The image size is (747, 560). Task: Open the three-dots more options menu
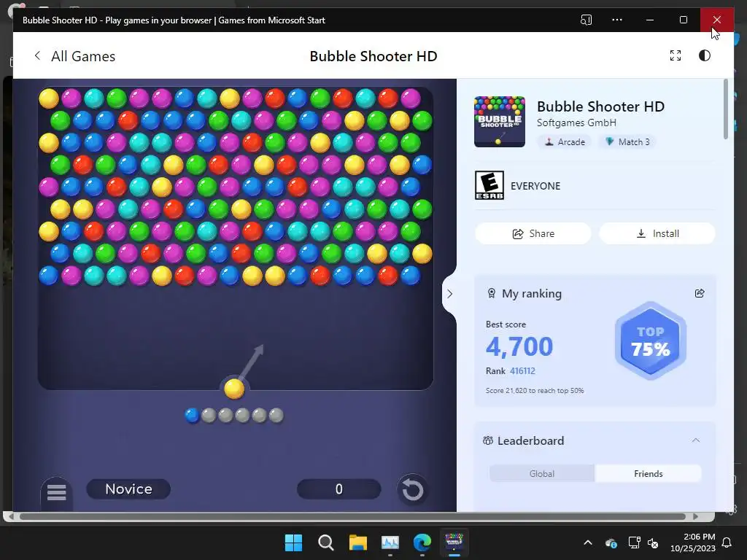[x=617, y=20]
